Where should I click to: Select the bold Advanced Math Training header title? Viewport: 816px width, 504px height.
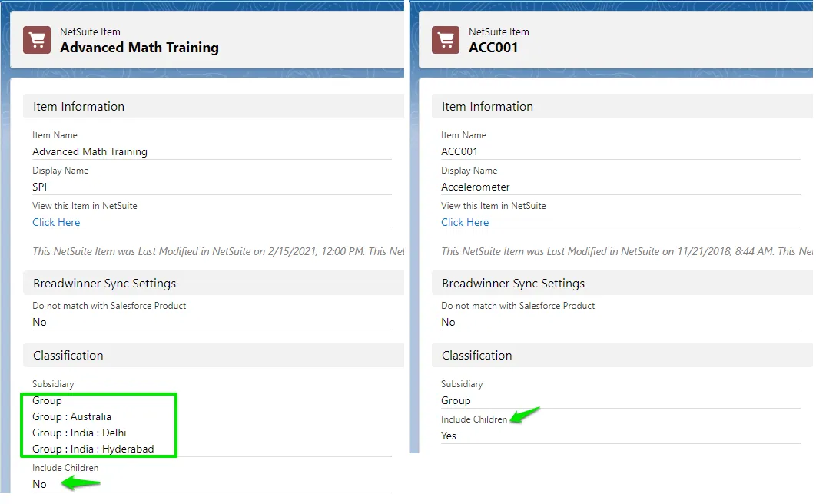[140, 48]
